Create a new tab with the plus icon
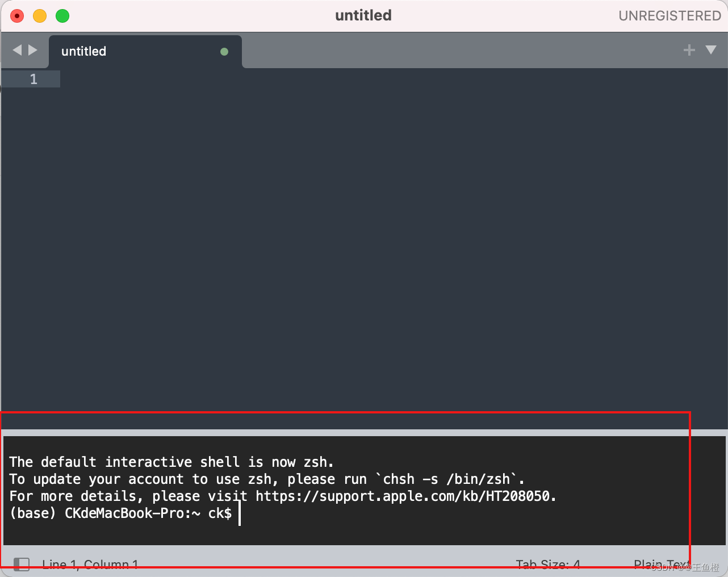Viewport: 728px width, 577px height. coord(689,50)
